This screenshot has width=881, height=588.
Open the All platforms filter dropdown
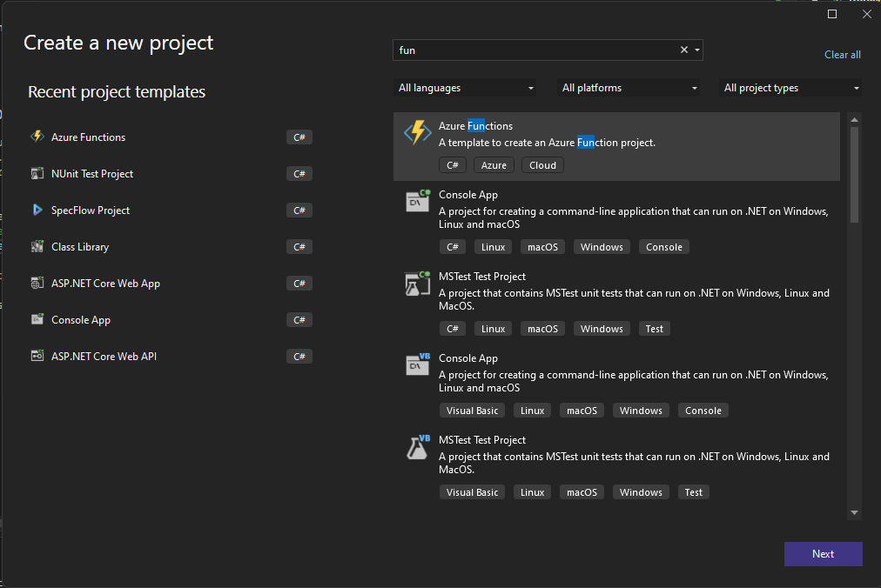(629, 88)
